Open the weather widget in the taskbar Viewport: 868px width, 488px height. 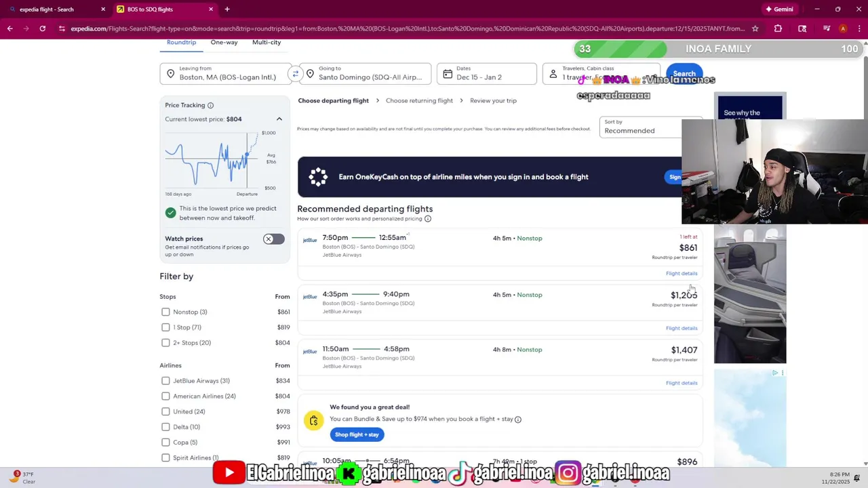pos(23,478)
